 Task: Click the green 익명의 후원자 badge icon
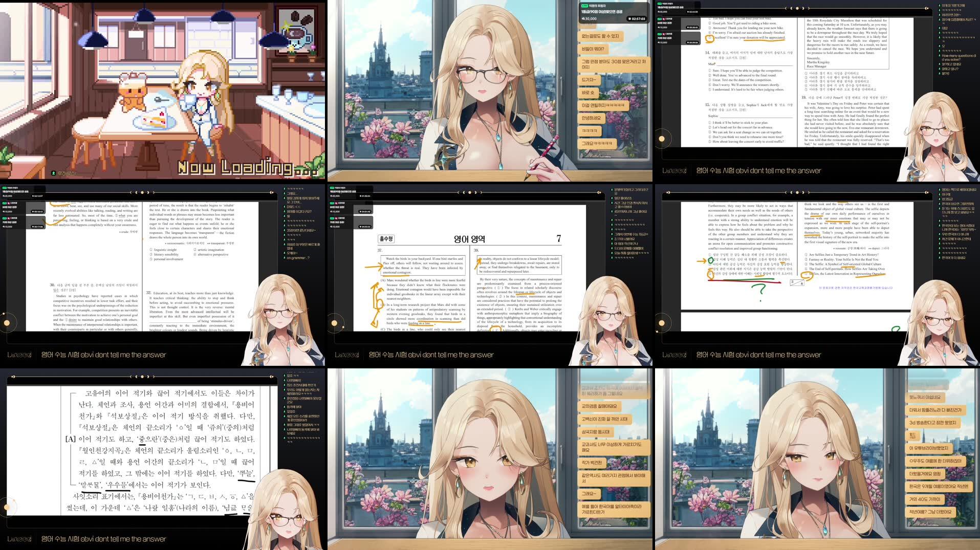(x=583, y=6)
